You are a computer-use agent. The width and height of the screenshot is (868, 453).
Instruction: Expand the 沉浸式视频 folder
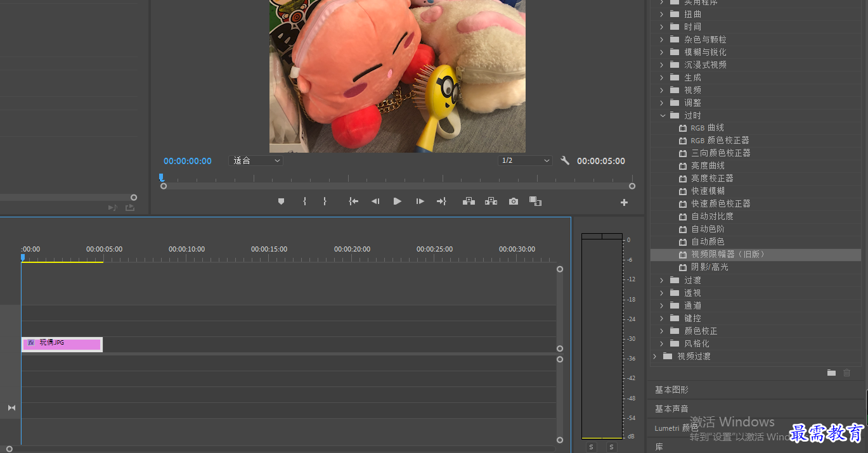(x=661, y=65)
